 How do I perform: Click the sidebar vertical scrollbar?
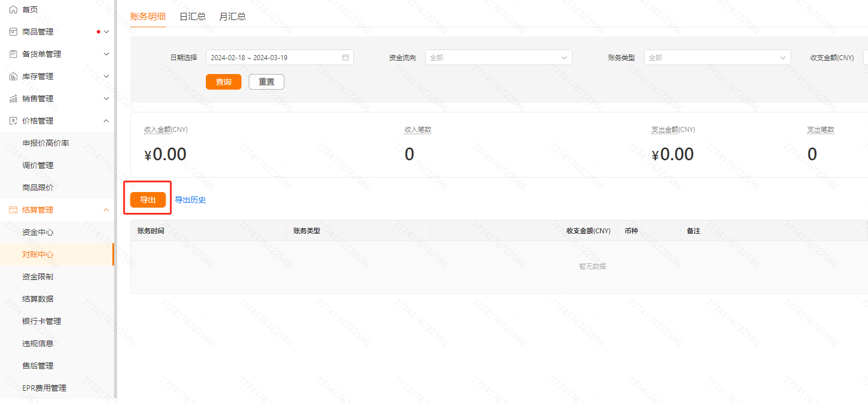click(x=115, y=200)
